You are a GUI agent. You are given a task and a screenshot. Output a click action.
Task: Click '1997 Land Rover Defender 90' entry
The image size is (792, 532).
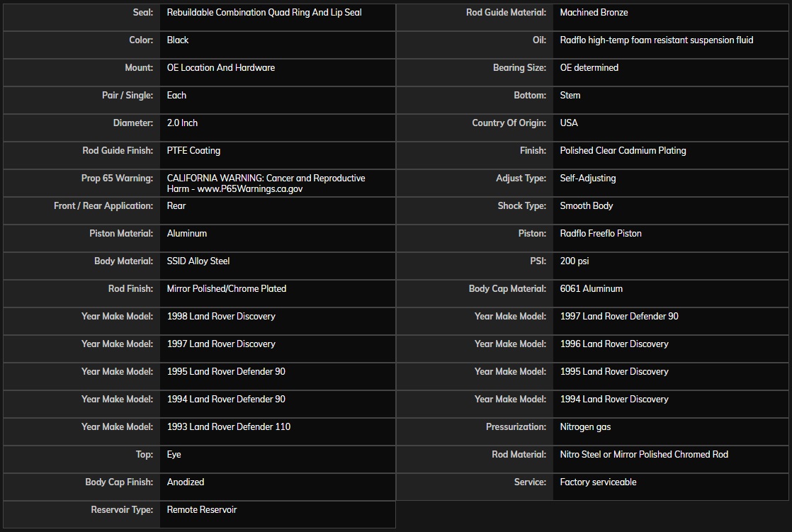(x=619, y=316)
